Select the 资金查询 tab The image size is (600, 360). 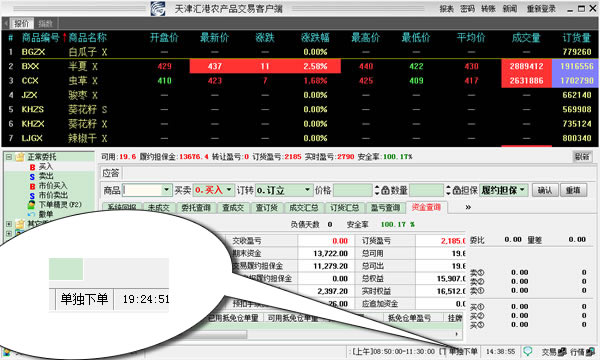(426, 207)
